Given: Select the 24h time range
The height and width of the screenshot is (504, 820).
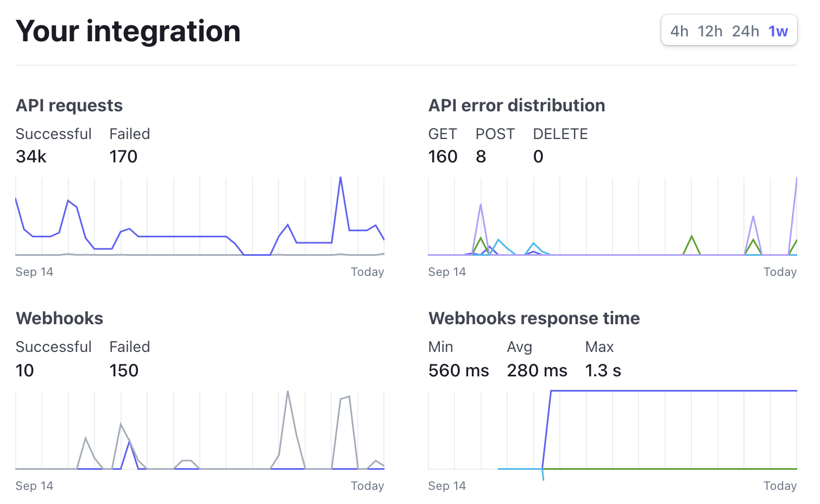Looking at the screenshot, I should point(746,31).
